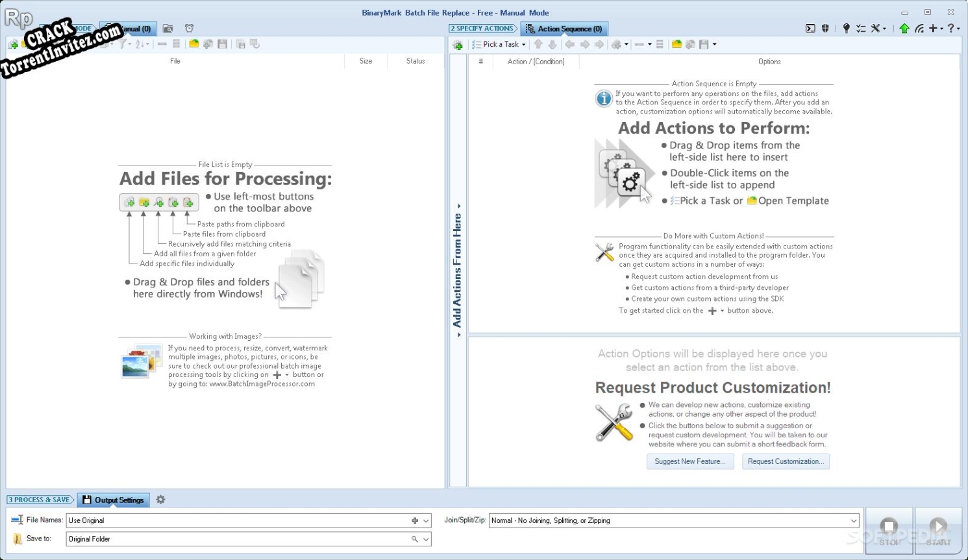The image size is (968, 560).
Task: Click the Request Customization button
Action: point(786,461)
